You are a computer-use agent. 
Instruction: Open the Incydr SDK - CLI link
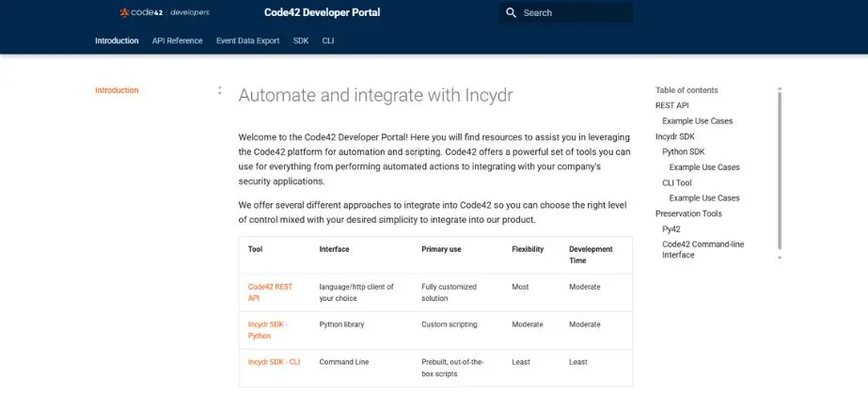pos(274,362)
